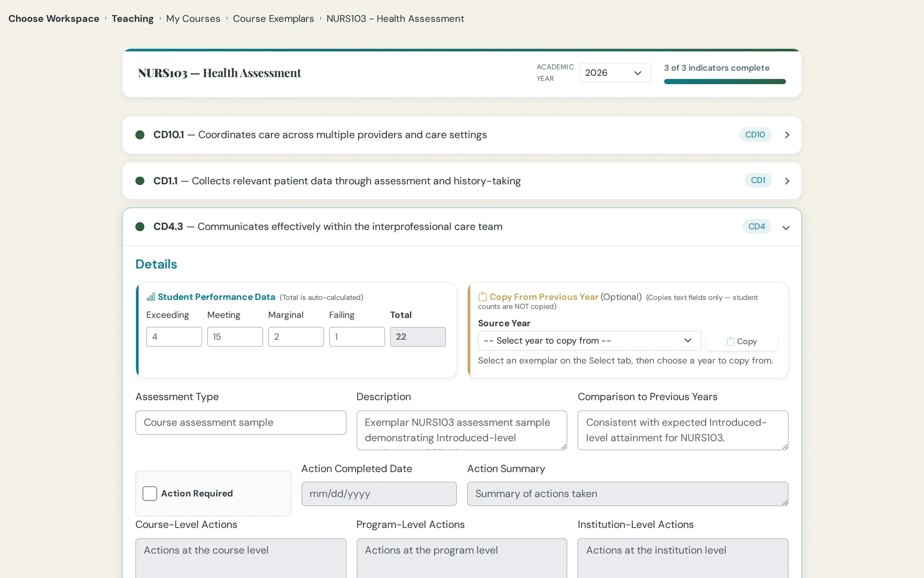
Task: Open the Source Year select dropdown
Action: click(589, 341)
